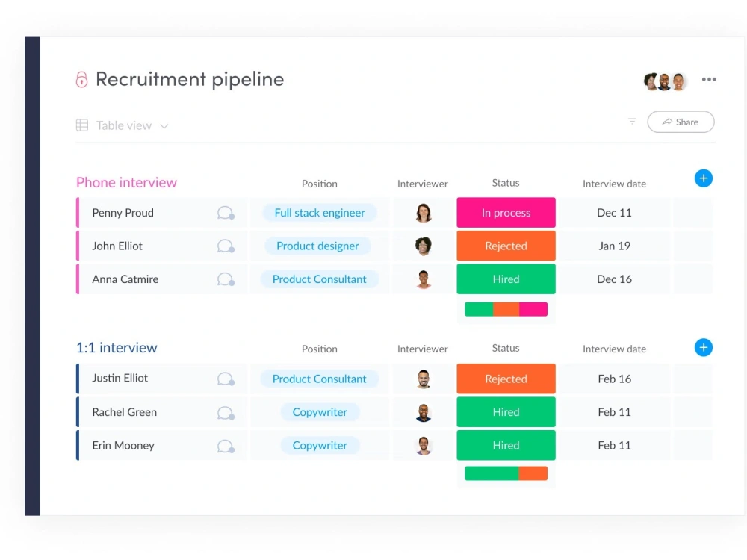Change Penny Proud's In process status
Image resolution: width=747 pixels, height=560 pixels.
tap(506, 212)
